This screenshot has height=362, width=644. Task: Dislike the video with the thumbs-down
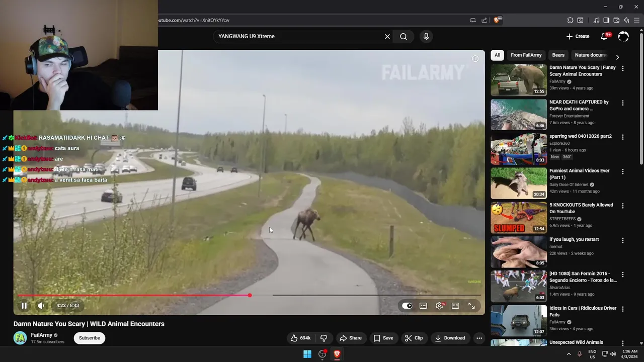point(324,338)
